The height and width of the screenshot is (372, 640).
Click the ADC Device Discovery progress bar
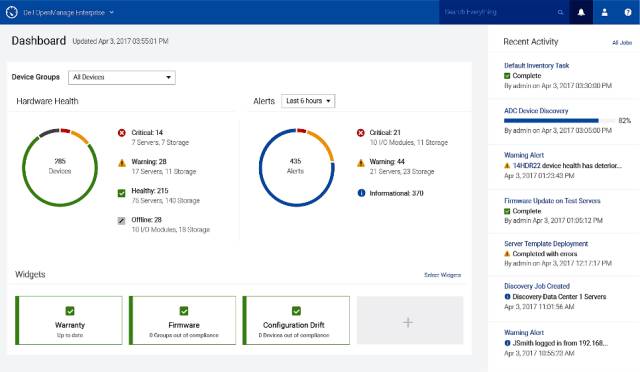click(559, 120)
